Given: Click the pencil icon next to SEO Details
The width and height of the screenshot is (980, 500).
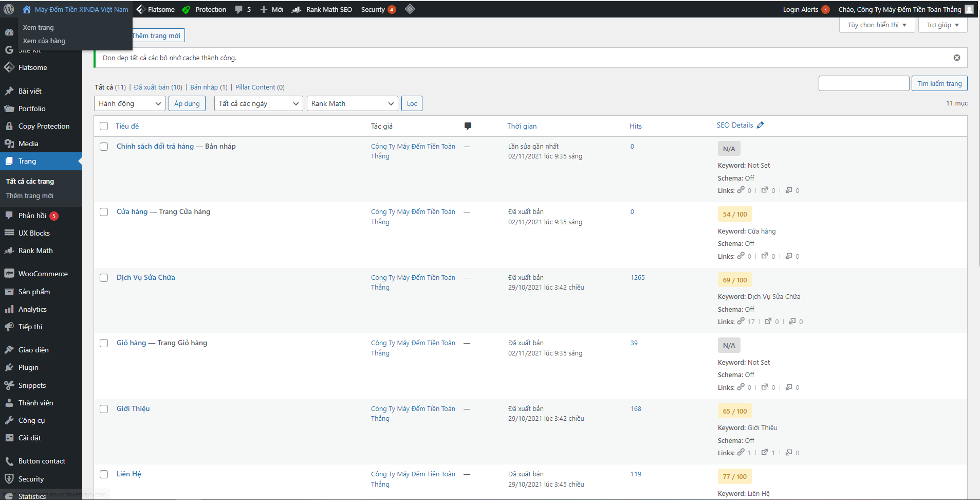Looking at the screenshot, I should point(761,125).
